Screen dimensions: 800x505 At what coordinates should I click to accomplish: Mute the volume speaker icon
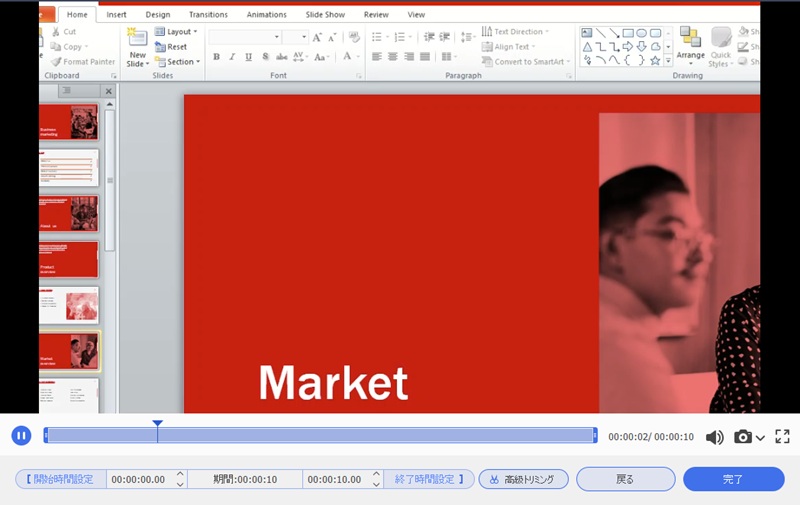tap(714, 437)
